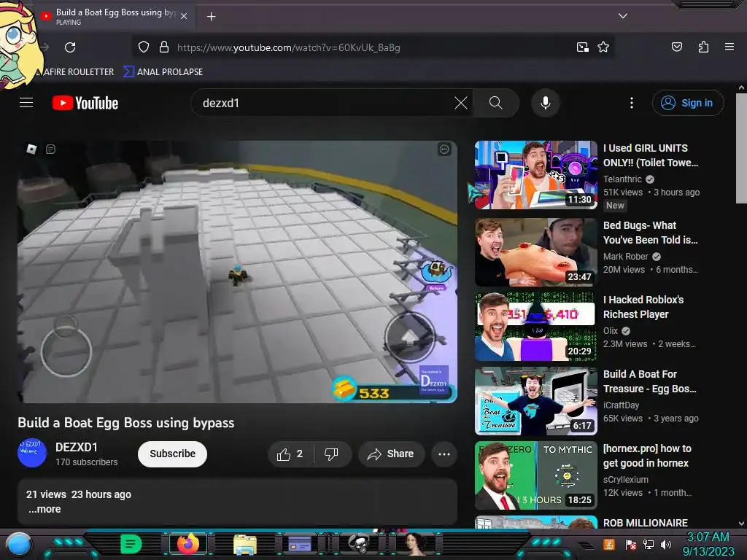Image resolution: width=747 pixels, height=560 pixels.
Task: Open Firefox from the taskbar
Action: coord(187,544)
